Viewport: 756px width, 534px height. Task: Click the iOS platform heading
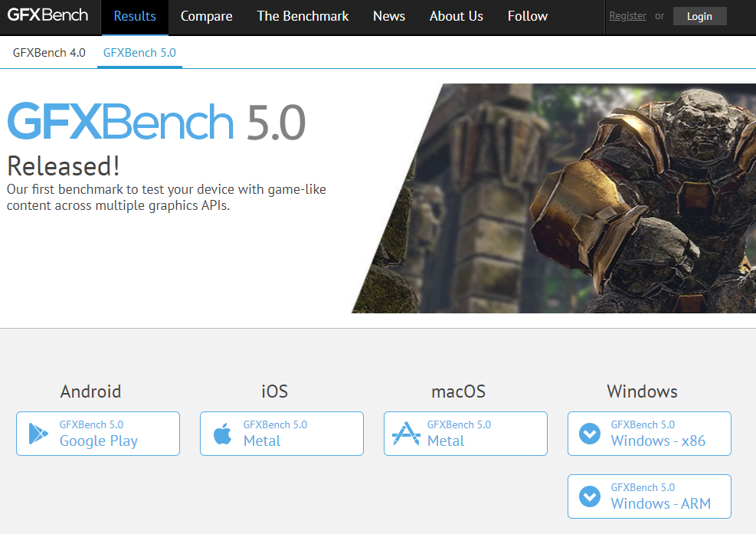pos(274,391)
